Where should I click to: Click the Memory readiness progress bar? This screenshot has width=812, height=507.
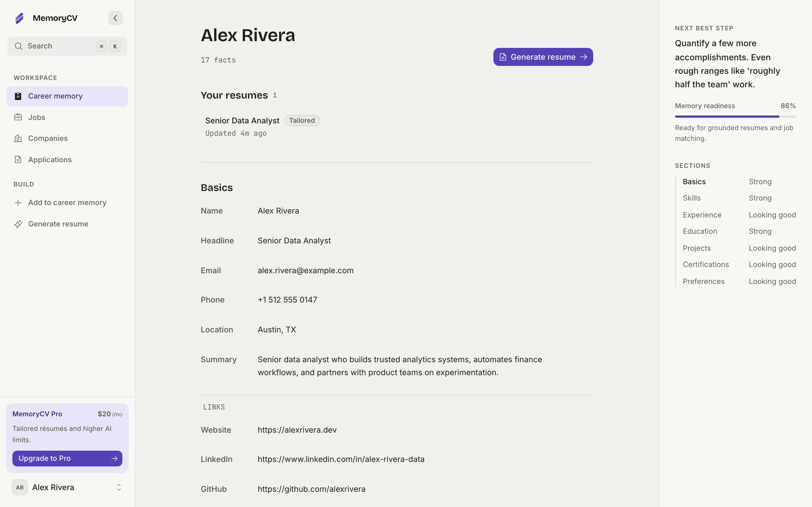(735, 117)
